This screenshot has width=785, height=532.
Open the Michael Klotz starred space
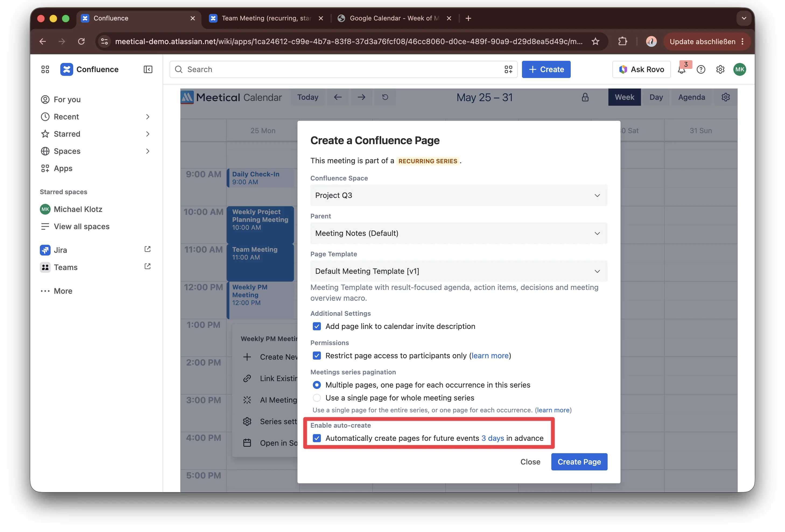pos(95,209)
